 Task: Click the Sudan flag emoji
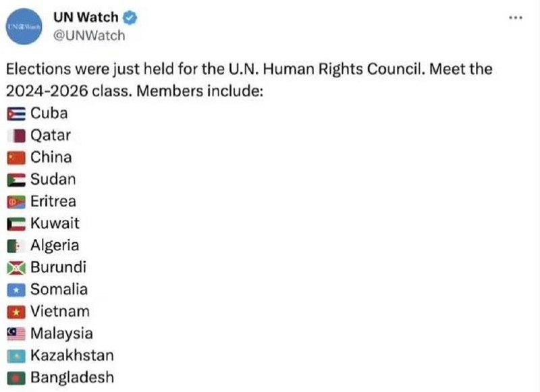(x=16, y=180)
